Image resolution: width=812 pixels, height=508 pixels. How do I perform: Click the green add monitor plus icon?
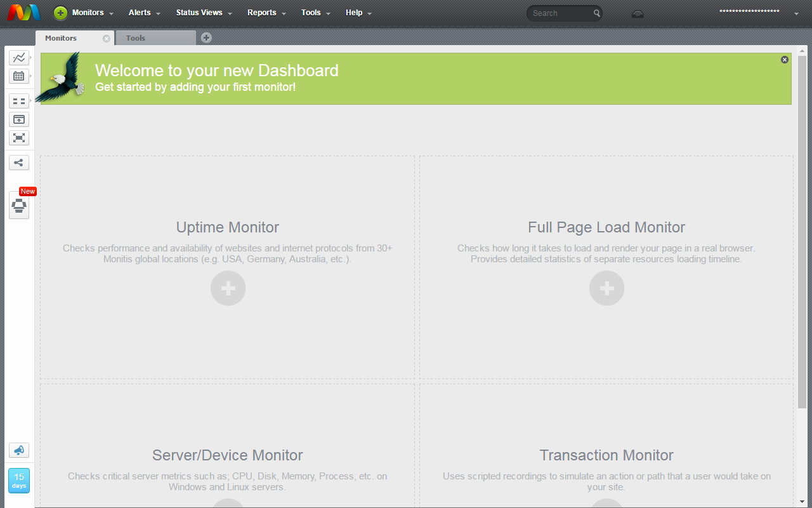pyautogui.click(x=60, y=13)
